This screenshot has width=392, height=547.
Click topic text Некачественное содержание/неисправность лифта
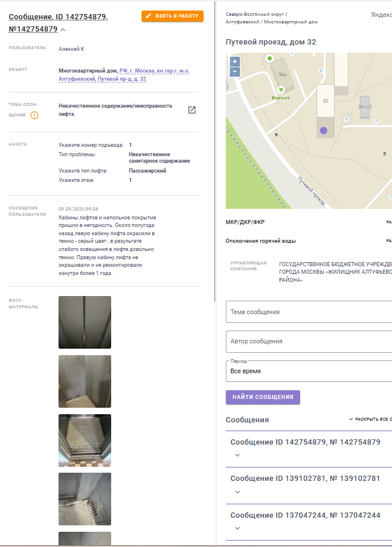115,110
